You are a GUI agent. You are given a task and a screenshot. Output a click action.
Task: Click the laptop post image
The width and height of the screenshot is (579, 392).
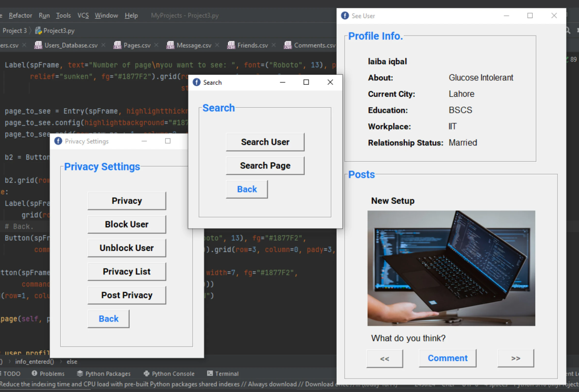click(451, 268)
